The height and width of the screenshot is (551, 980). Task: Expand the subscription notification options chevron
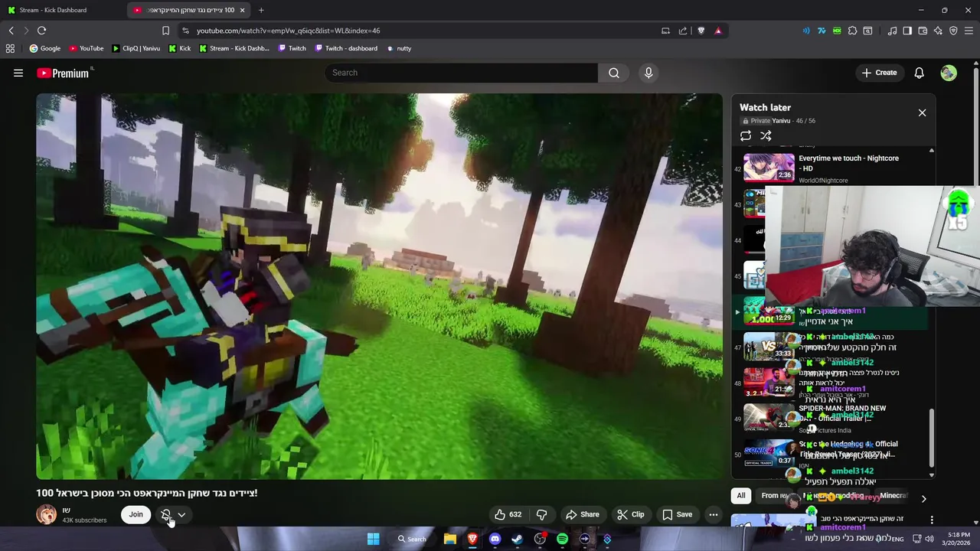[181, 514]
